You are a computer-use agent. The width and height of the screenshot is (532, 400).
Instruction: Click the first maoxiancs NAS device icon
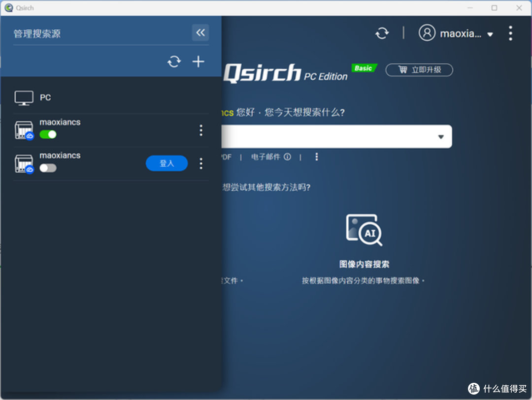click(24, 130)
